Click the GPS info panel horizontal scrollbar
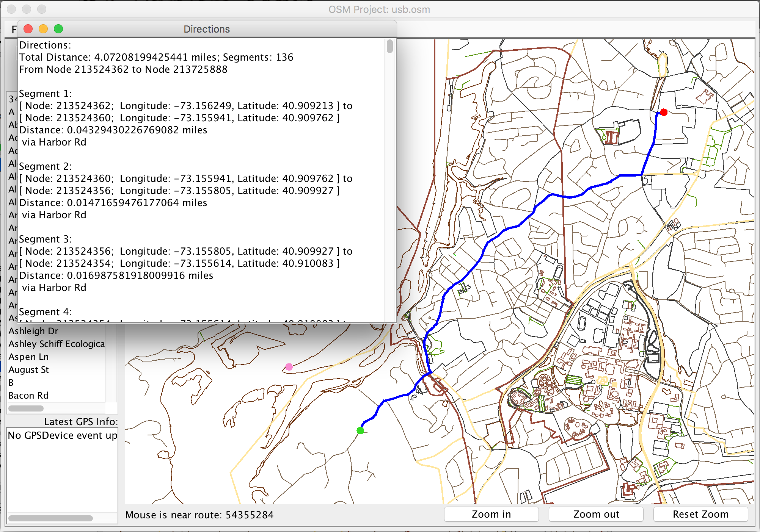This screenshot has height=532, width=760. (50, 518)
